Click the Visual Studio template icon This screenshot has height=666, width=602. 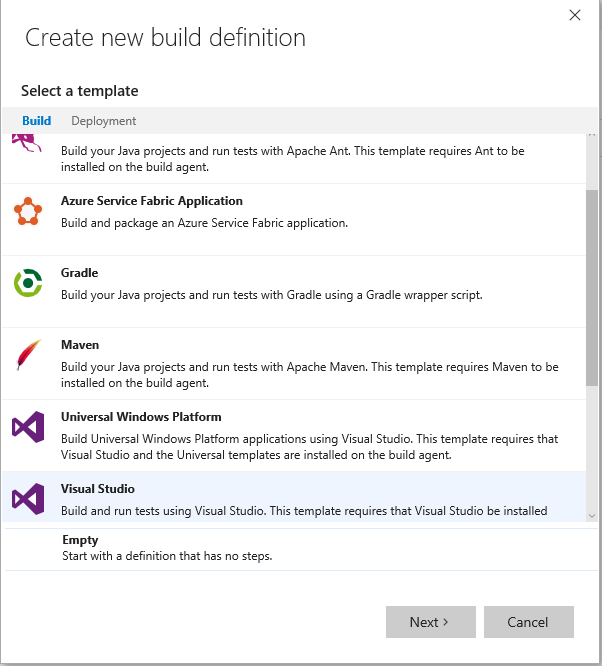(x=28, y=499)
